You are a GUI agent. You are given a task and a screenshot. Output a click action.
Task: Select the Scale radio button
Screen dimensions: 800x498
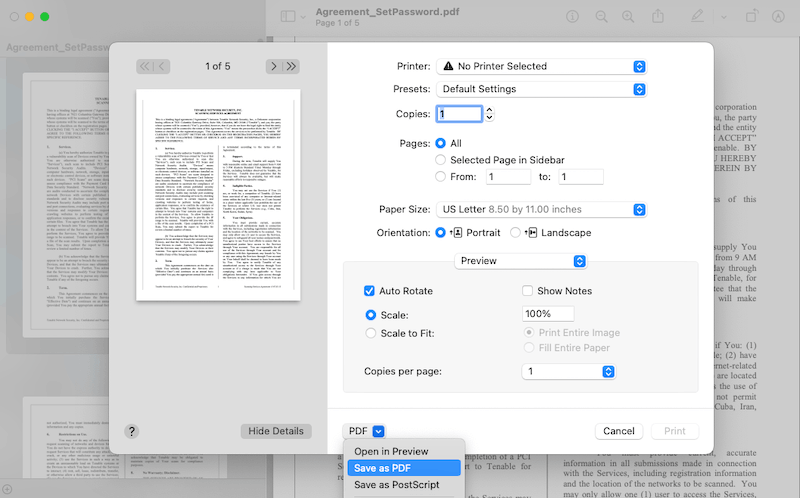coord(371,315)
